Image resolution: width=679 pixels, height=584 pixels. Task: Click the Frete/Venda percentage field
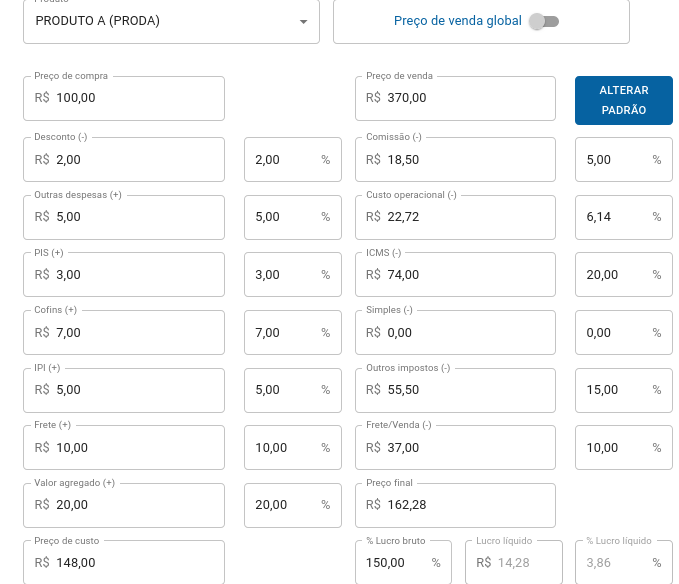click(624, 447)
